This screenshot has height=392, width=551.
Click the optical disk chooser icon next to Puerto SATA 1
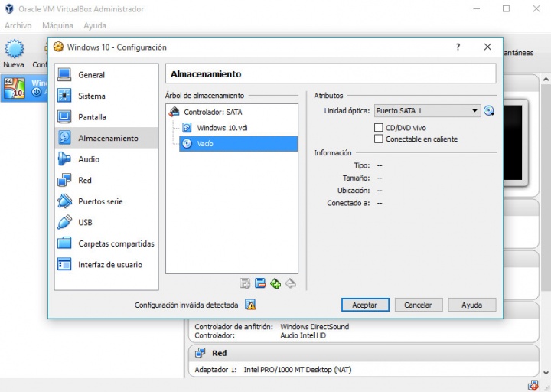(489, 111)
